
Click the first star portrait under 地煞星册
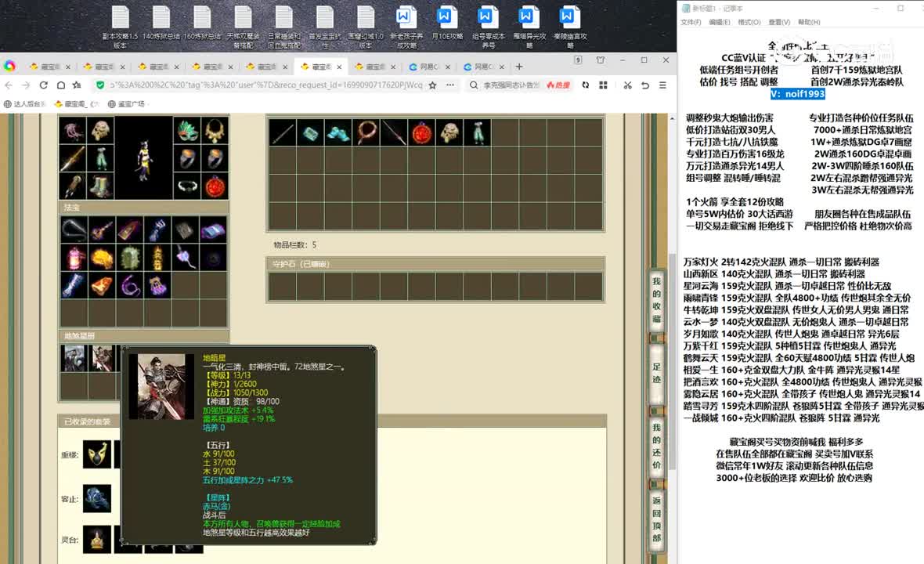tap(74, 358)
